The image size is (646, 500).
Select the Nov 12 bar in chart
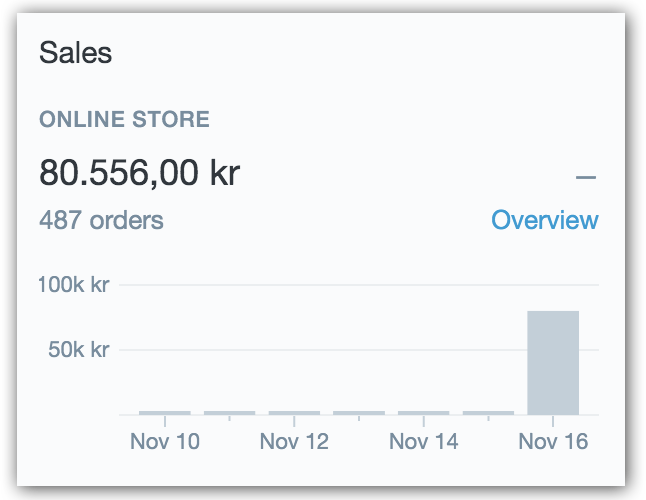294,413
